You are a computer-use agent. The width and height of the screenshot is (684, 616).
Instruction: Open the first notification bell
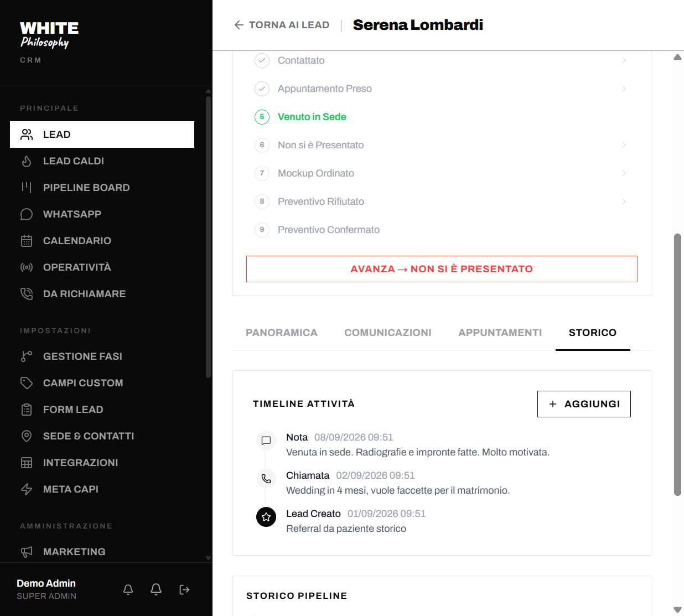click(128, 590)
